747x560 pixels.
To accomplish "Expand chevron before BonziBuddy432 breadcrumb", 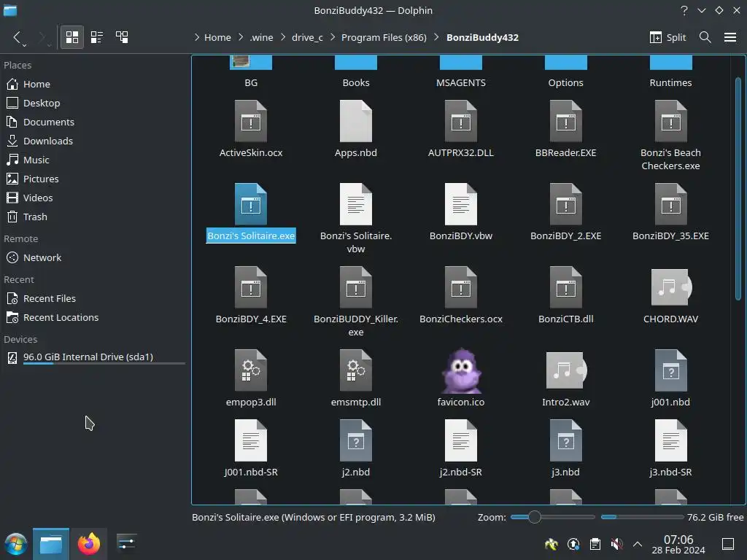I will pos(436,37).
